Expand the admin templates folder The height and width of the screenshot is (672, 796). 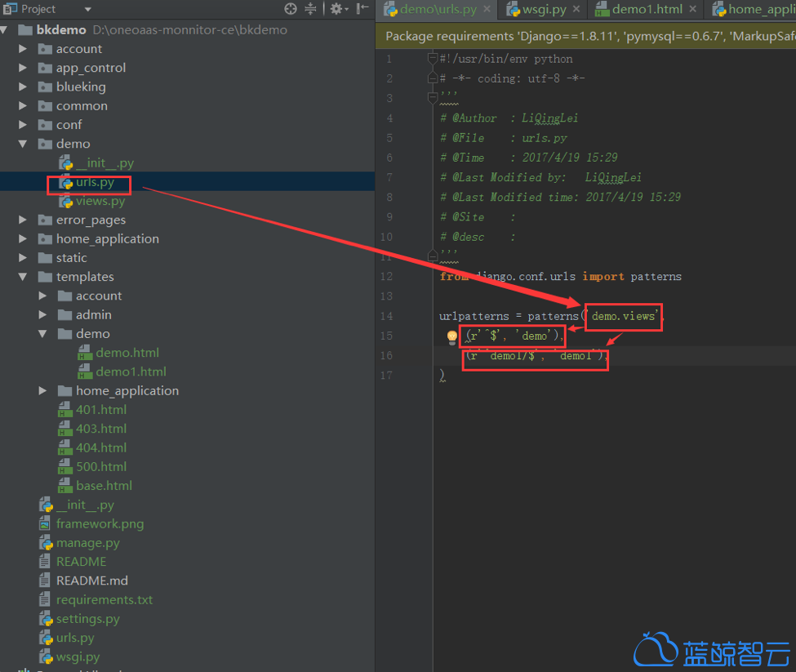tap(42, 314)
